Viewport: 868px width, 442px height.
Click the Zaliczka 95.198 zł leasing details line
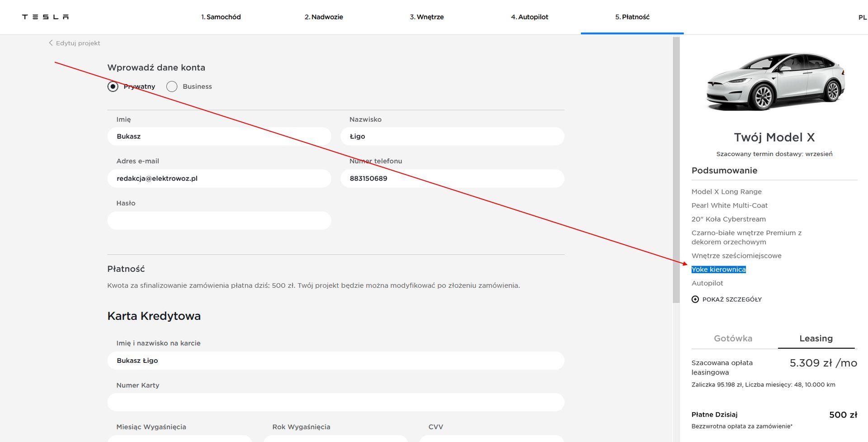[764, 385]
